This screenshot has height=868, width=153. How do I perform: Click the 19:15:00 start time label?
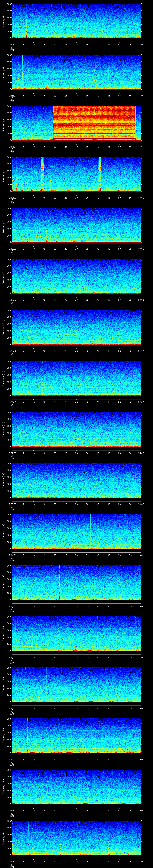(x=12, y=96)
